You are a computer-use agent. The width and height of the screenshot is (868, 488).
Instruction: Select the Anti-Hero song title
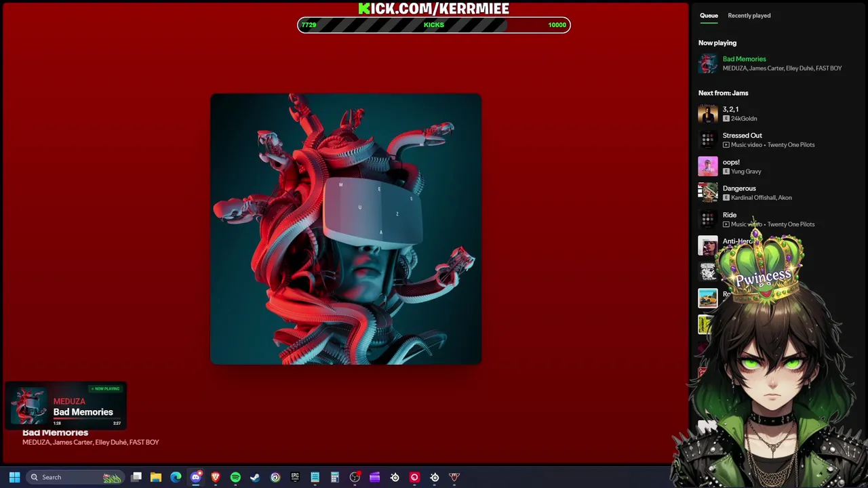[x=737, y=241]
